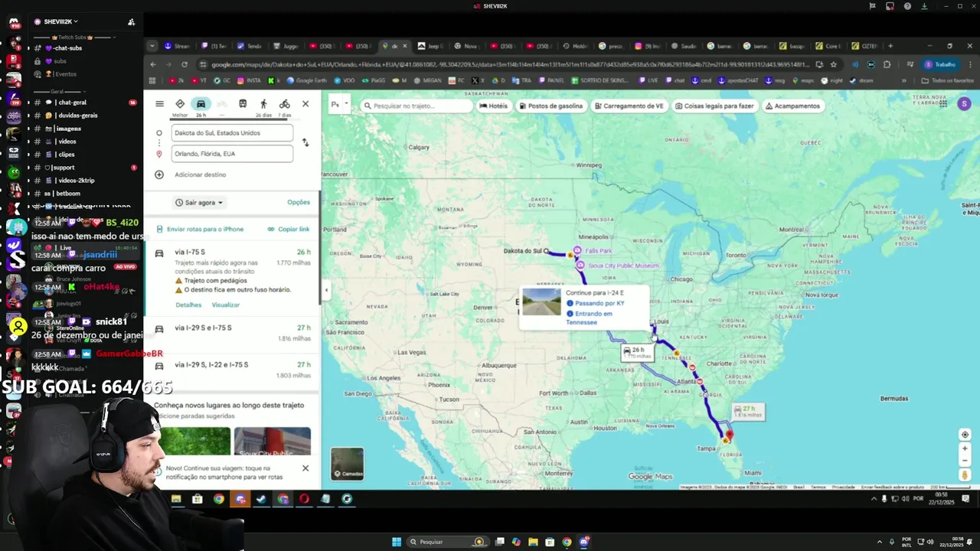This screenshot has width=980, height=551.
Task: Edit the Dakota do Sul origin field
Action: tap(232, 132)
